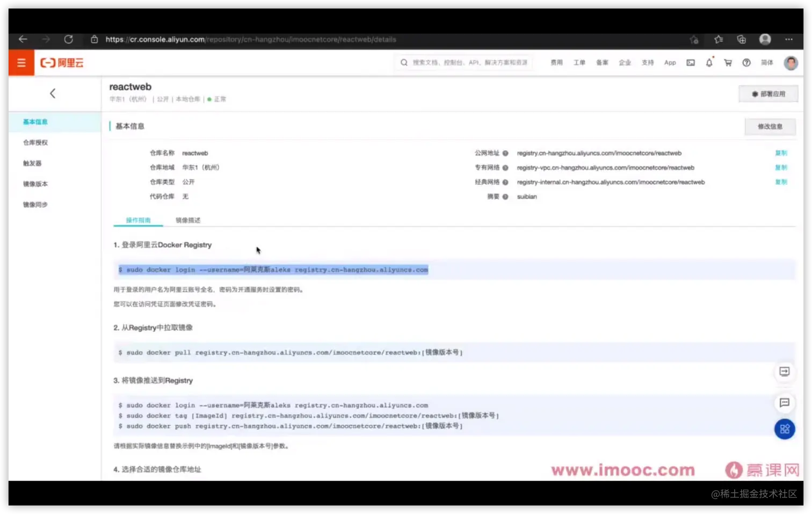Click the lock icon in the address bar
The image size is (812, 514).
point(94,39)
